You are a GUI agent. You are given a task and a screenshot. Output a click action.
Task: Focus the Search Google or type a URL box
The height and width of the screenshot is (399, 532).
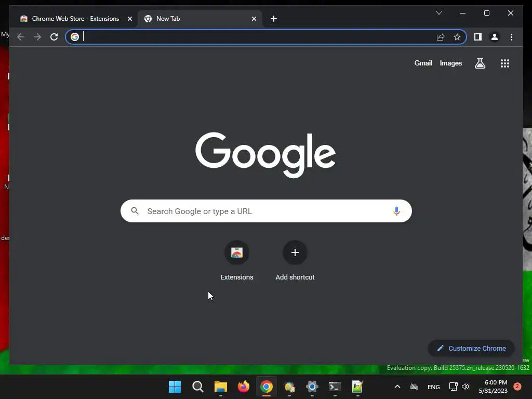266,211
